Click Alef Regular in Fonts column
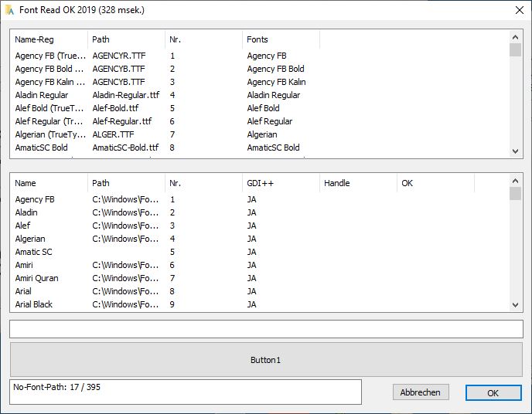Viewport: 532px width, 414px height. pos(270,121)
